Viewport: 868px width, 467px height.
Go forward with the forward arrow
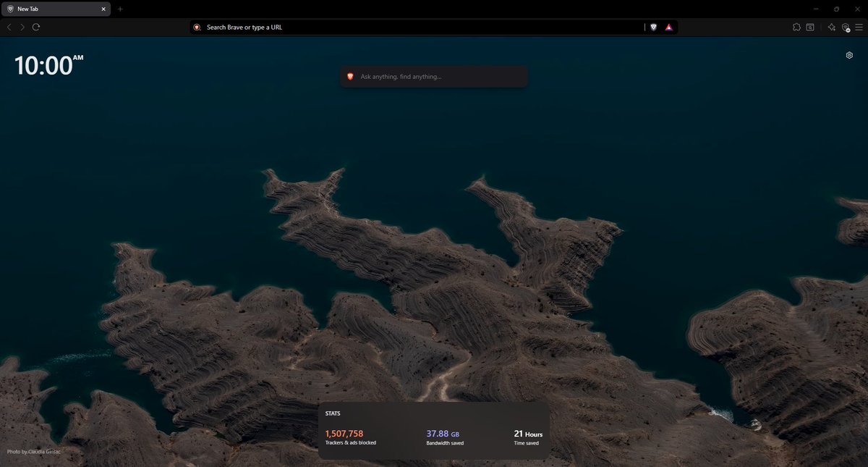tap(22, 27)
